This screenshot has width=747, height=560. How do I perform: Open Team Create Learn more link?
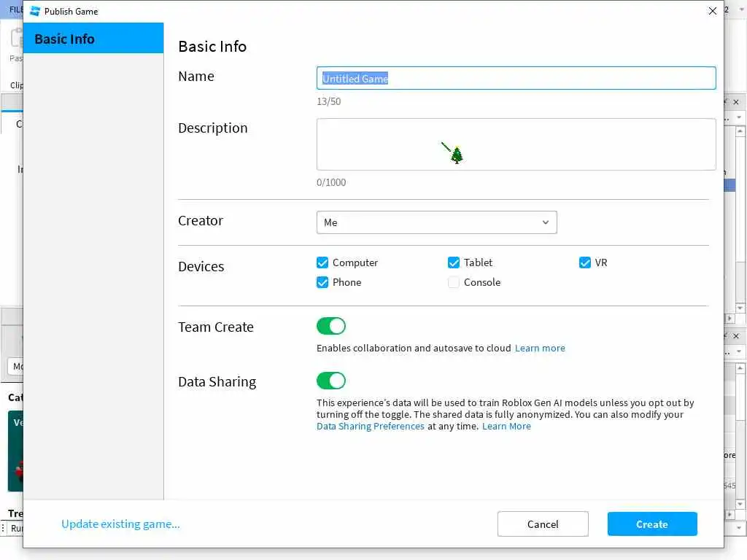[540, 348]
